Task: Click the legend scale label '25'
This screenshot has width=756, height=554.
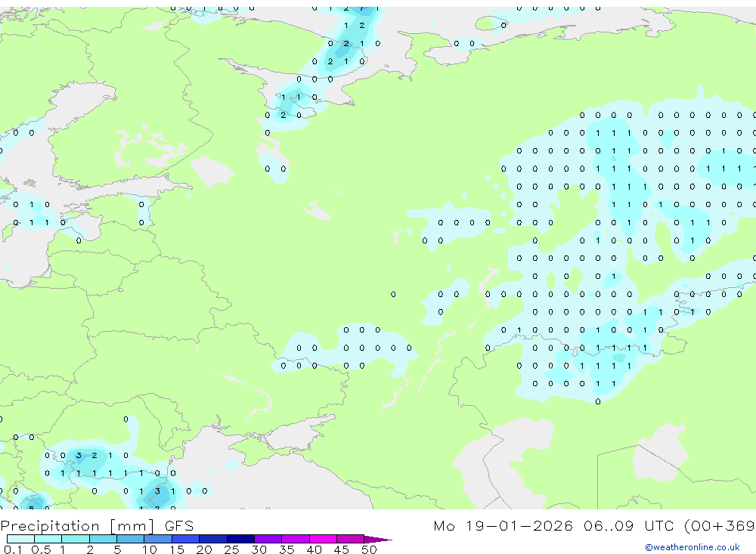Action: click(231, 549)
